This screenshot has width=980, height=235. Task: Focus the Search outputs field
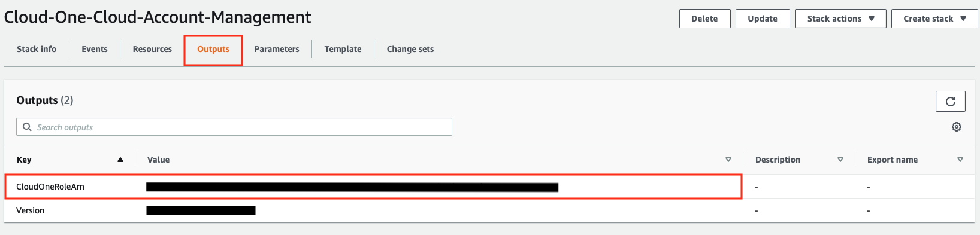(234, 127)
